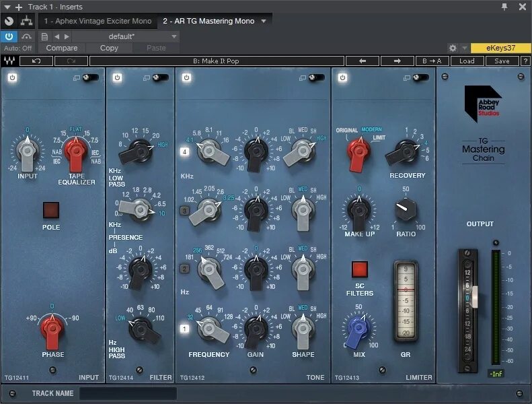Click the Load button
The width and height of the screenshot is (532, 404).
467,61
